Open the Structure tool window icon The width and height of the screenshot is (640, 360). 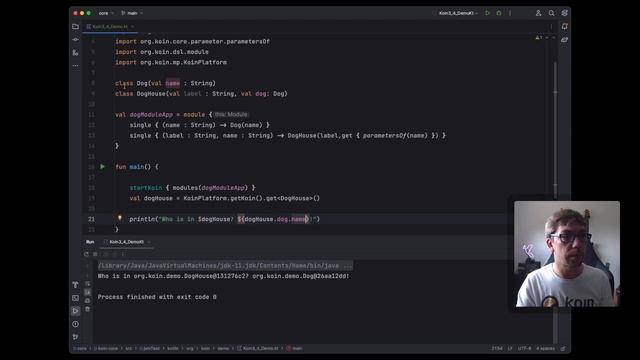[x=76, y=53]
